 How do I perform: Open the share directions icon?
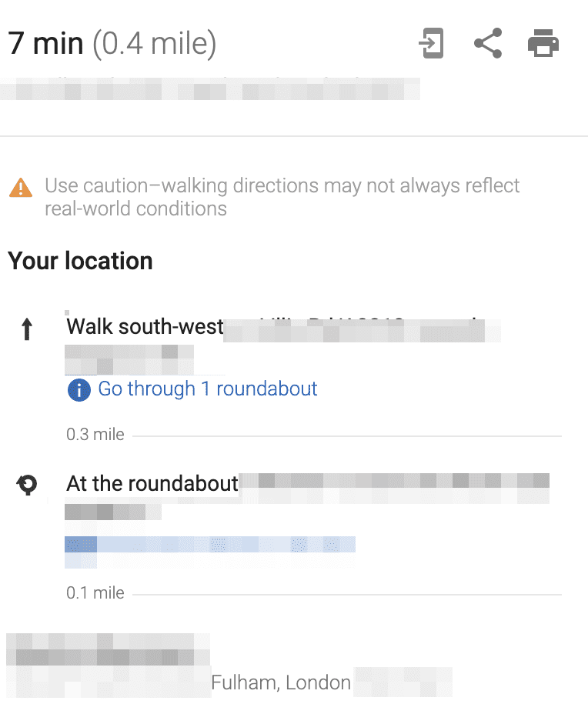488,43
